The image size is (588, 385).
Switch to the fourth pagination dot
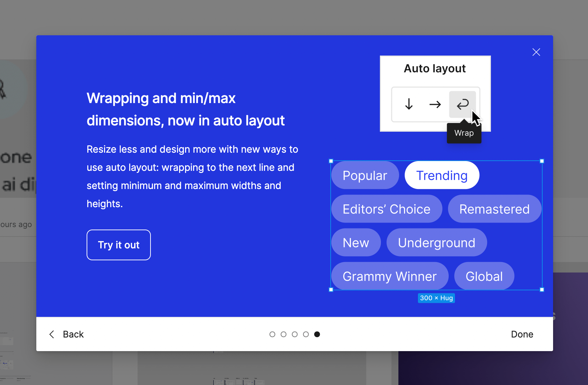click(306, 334)
